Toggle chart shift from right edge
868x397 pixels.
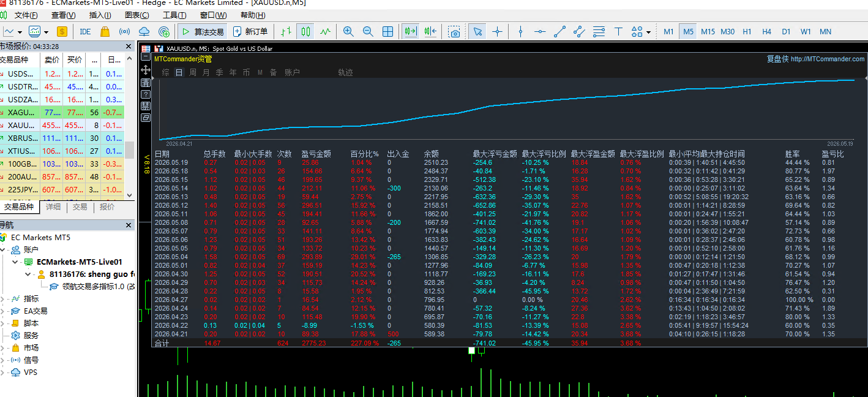(x=430, y=31)
